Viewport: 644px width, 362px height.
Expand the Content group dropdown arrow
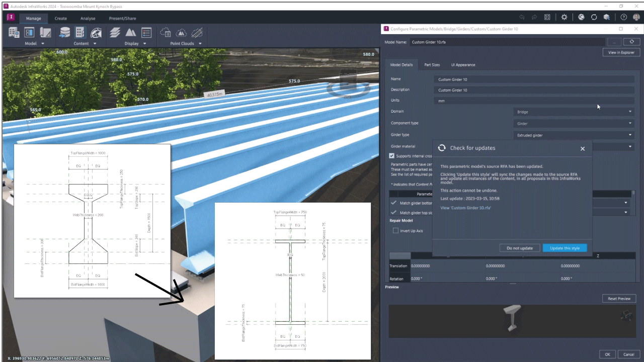[x=95, y=44]
